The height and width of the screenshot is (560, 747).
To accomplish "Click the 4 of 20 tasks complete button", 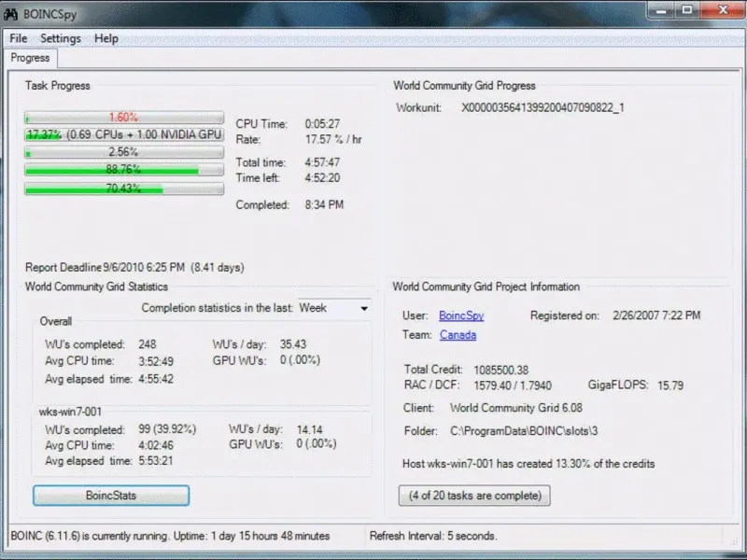I will (x=474, y=496).
